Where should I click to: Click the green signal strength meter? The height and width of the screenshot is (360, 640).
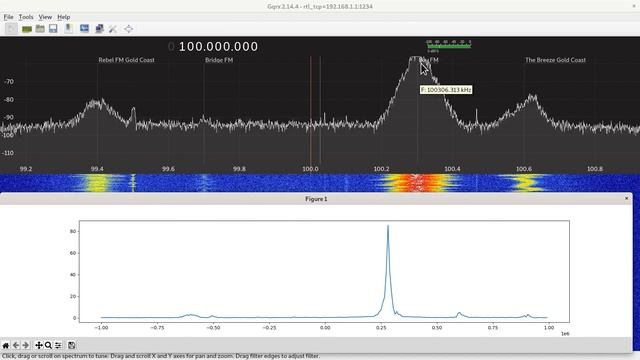[x=449, y=46]
